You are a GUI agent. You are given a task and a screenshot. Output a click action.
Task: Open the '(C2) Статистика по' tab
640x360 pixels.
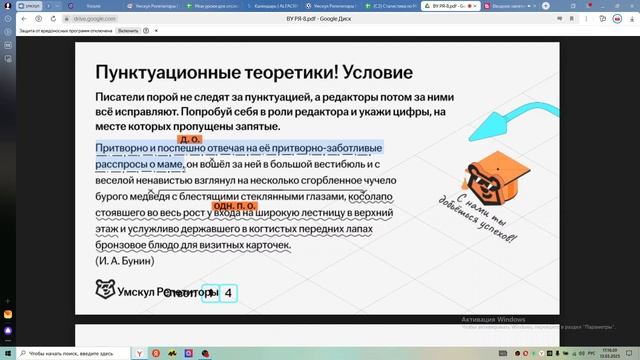point(391,6)
